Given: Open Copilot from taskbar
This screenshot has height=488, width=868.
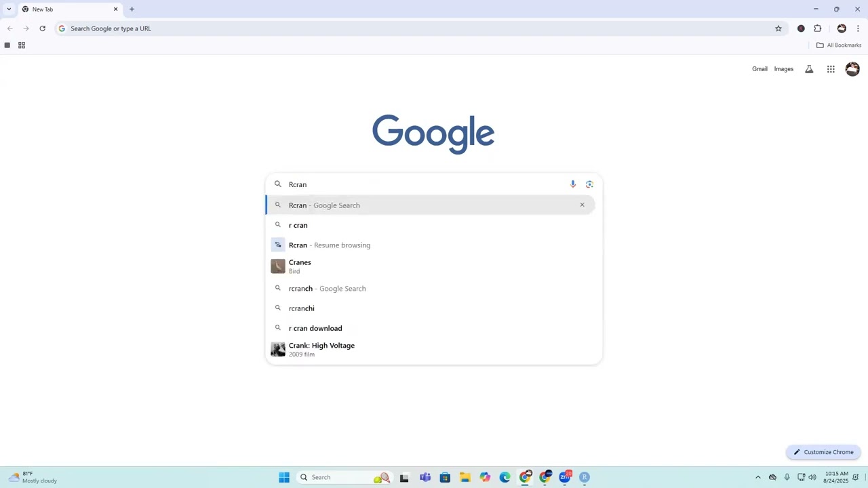Looking at the screenshot, I should 485,477.
